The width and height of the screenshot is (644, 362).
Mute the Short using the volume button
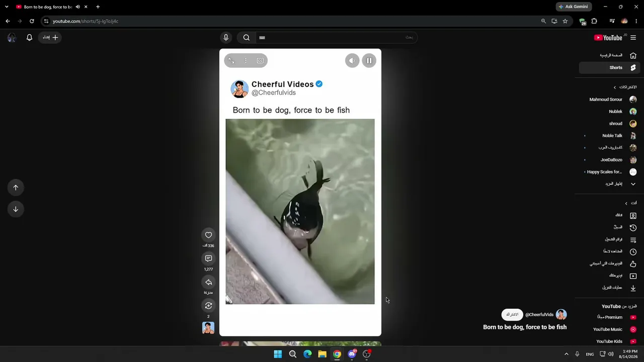point(352,61)
